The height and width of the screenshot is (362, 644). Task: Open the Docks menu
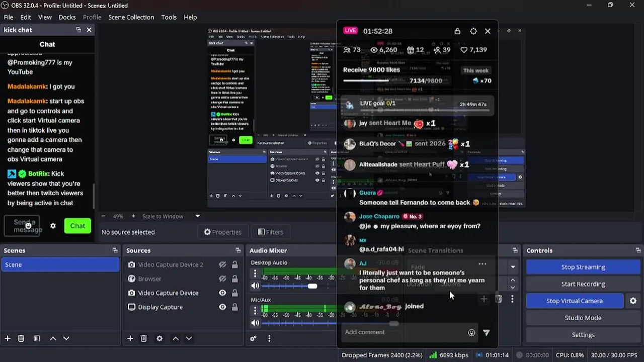[x=67, y=17]
